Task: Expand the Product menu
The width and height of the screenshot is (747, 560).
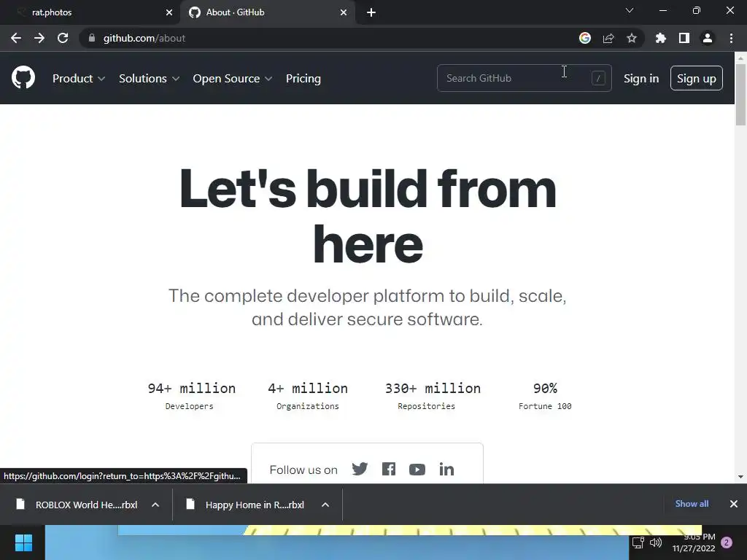Action: click(79, 79)
